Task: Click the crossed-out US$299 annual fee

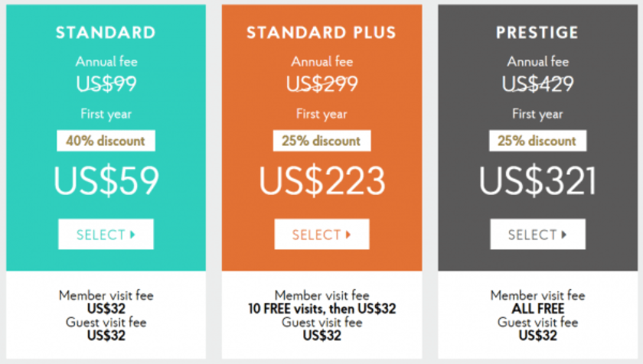Action: pos(322,84)
